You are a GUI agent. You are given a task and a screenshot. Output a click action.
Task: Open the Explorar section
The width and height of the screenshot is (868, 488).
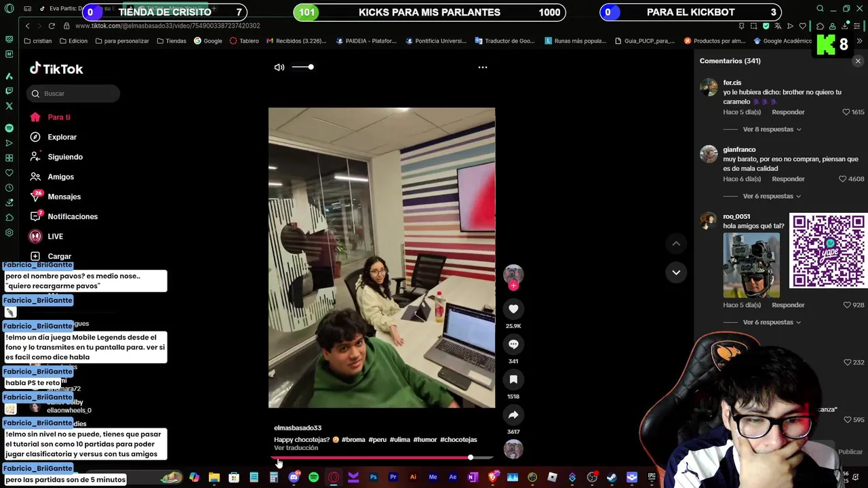(x=62, y=137)
